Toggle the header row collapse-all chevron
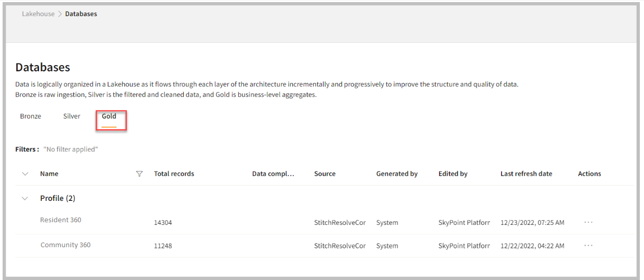This screenshot has width=644, height=280. click(25, 174)
